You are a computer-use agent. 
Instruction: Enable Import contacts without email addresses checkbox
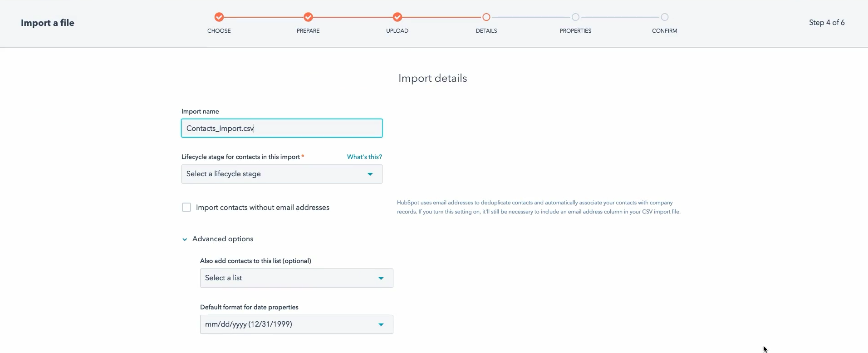186,208
